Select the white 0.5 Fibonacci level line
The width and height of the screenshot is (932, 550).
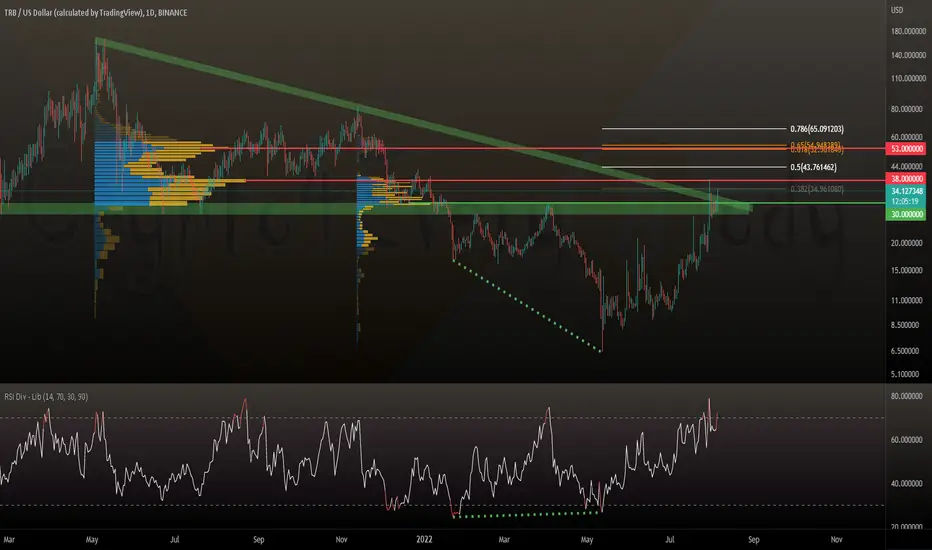pyautogui.click(x=694, y=167)
